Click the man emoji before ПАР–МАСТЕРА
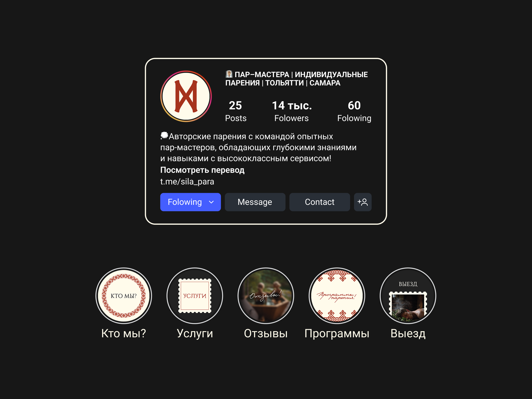This screenshot has width=532, height=399. (x=229, y=74)
